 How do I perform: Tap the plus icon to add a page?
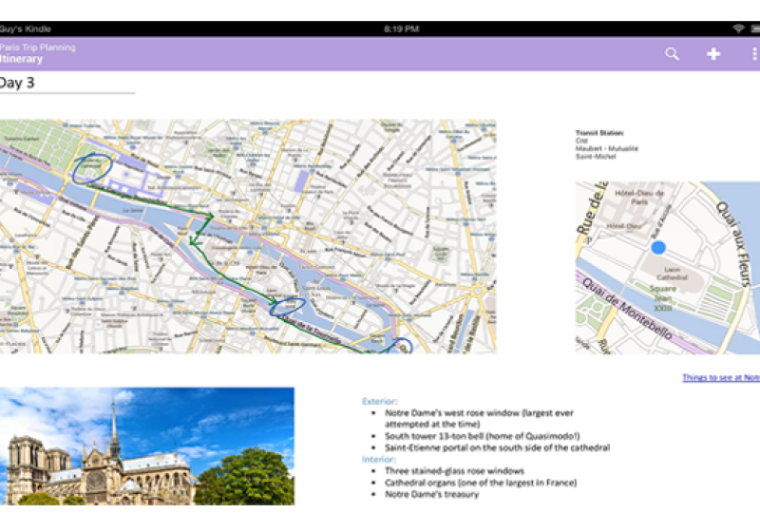pos(713,54)
